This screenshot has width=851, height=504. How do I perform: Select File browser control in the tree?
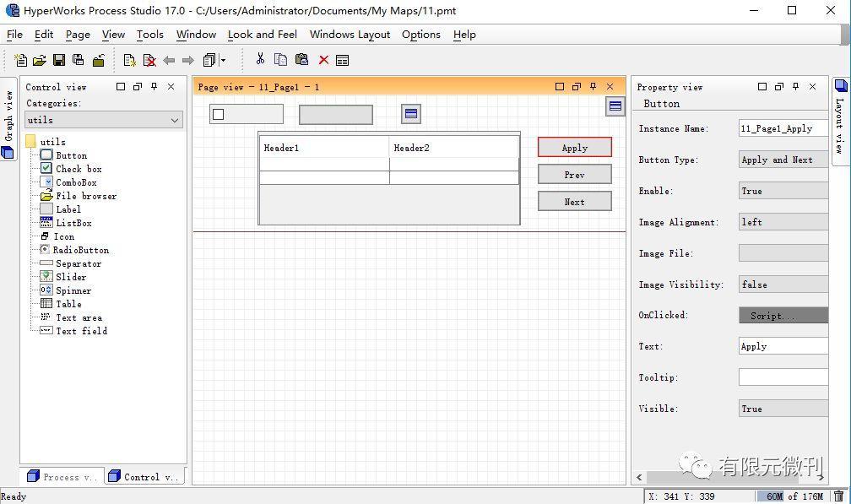click(x=86, y=196)
